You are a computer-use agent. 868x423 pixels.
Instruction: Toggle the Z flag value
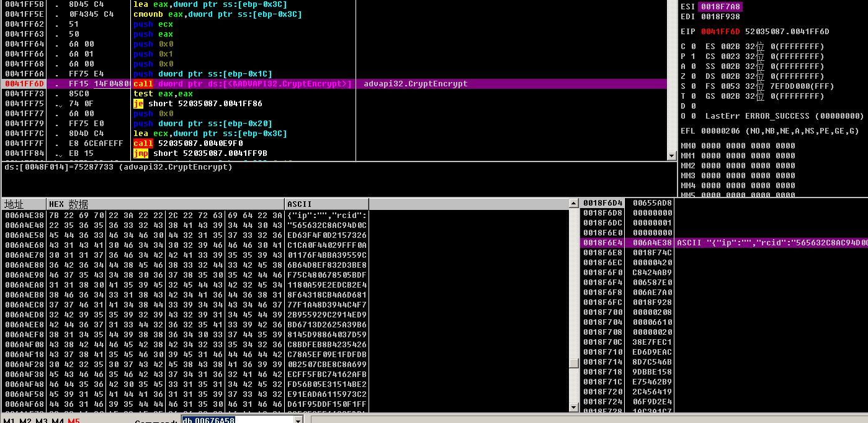click(x=693, y=76)
